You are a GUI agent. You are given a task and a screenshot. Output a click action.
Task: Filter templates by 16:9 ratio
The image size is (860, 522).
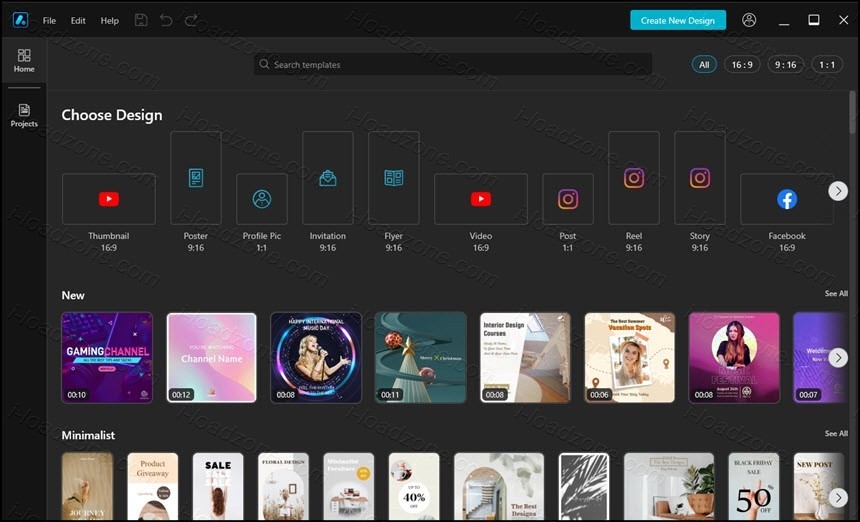pos(742,65)
